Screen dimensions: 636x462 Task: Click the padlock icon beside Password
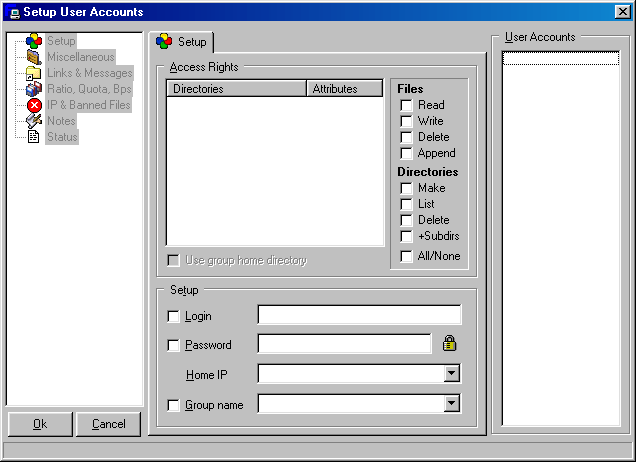point(449,344)
